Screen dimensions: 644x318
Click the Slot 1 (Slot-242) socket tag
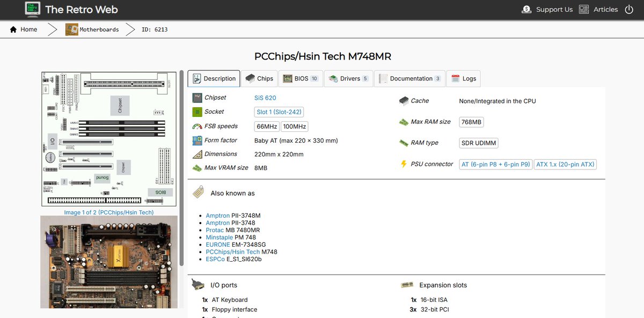(x=279, y=112)
